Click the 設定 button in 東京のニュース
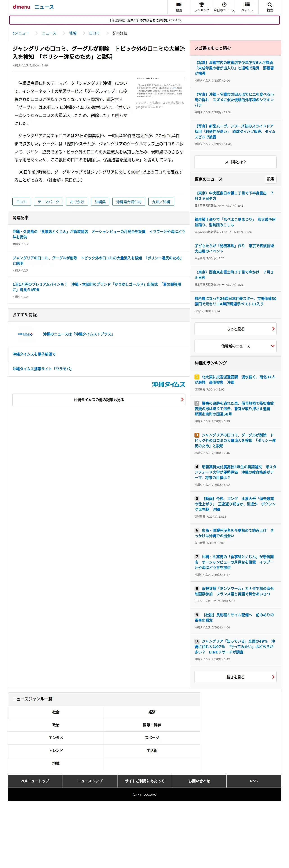Viewport: 289px width, 868px height. click(271, 179)
